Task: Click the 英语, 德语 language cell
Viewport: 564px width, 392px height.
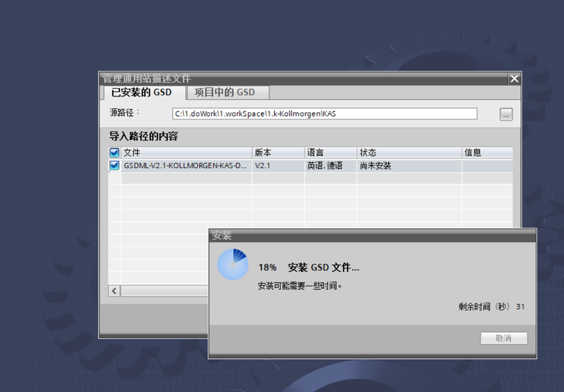Action: 330,166
